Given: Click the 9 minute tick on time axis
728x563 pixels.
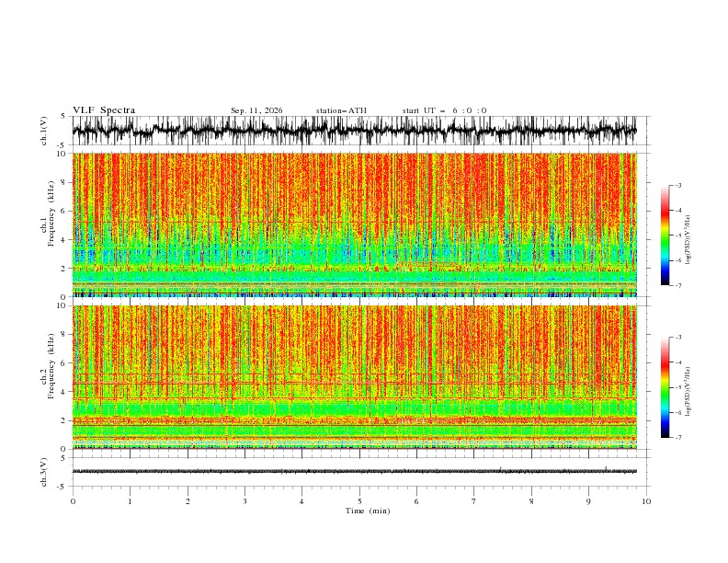Looking at the screenshot, I should coord(588,501).
